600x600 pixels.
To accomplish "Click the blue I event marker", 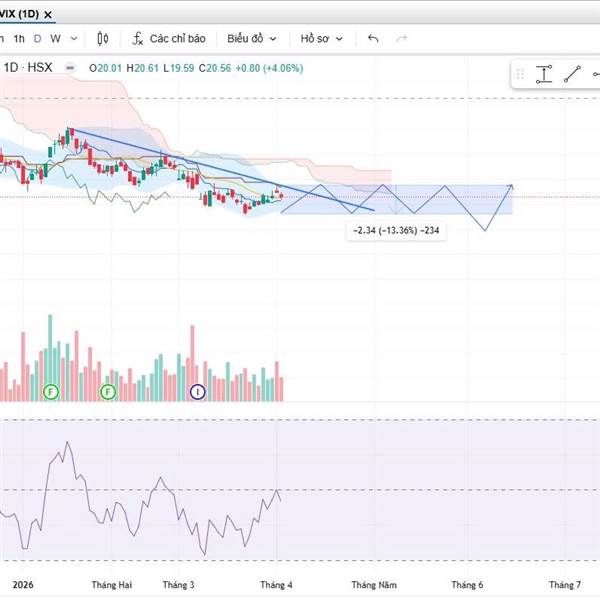I will point(198,392).
